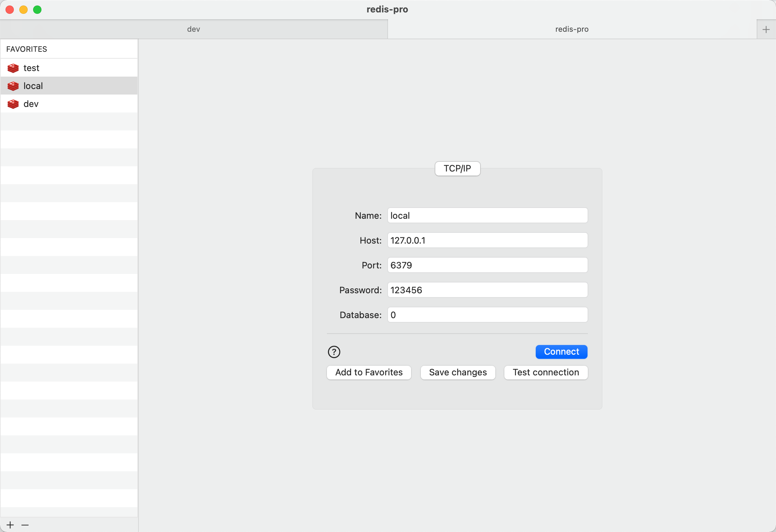Focus the Name input field
Screen dimensions: 776x532
[487, 216]
